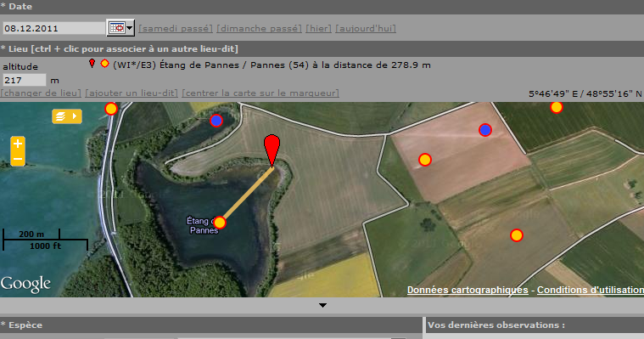Click the date field showing 08.12.2011
Screen dimensions: 644x339
click(x=53, y=28)
